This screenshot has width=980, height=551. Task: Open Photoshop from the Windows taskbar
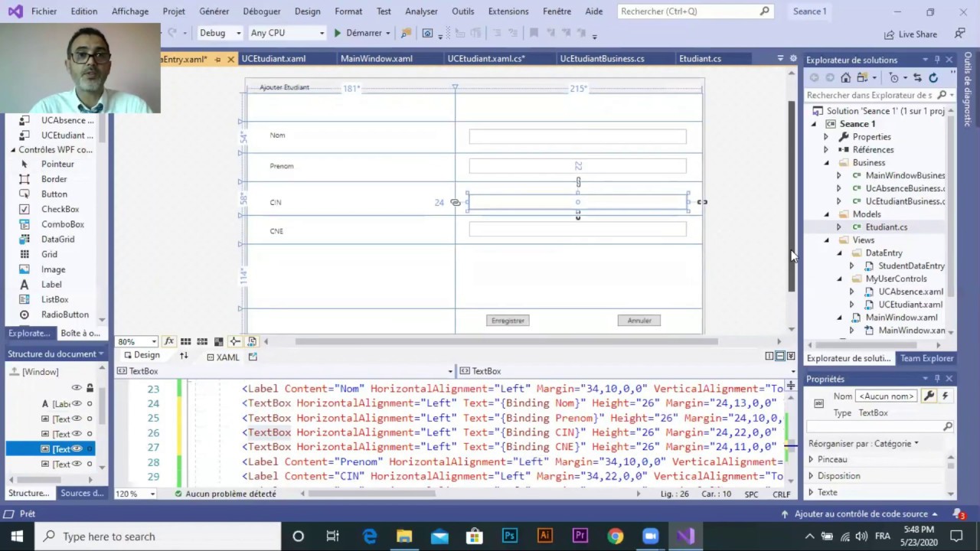pyautogui.click(x=510, y=536)
